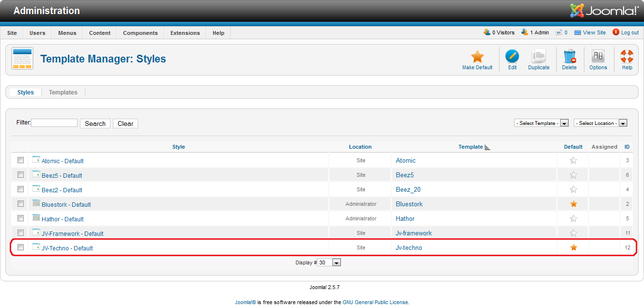This screenshot has height=308, width=644.
Task: Check the JV-Framework - Default checkbox
Action: coord(20,232)
